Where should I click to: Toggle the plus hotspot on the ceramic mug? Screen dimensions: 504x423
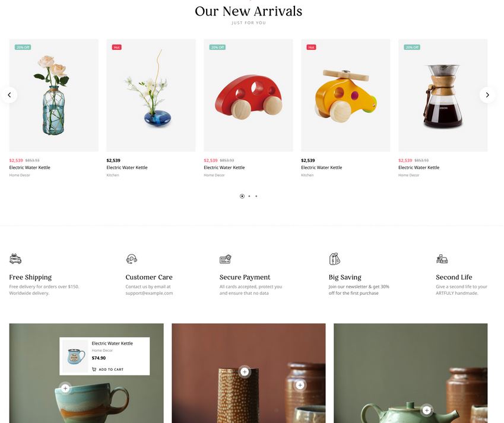click(x=65, y=389)
